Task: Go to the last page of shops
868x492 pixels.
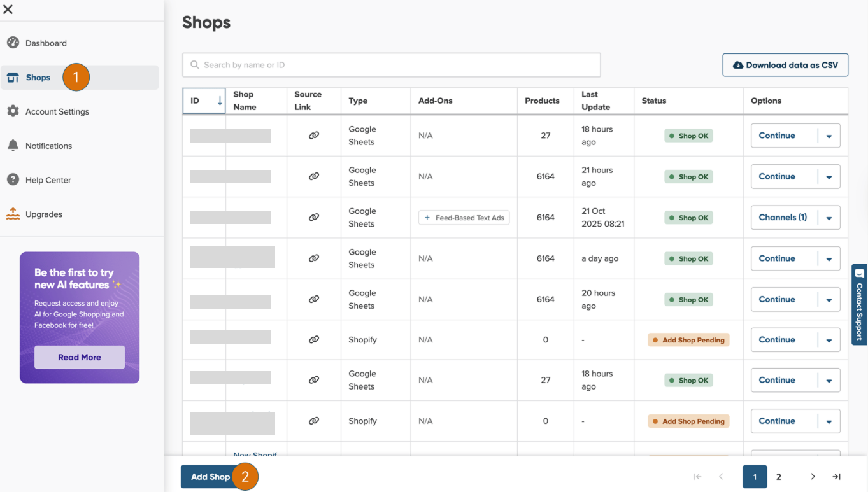Action: pos(837,477)
